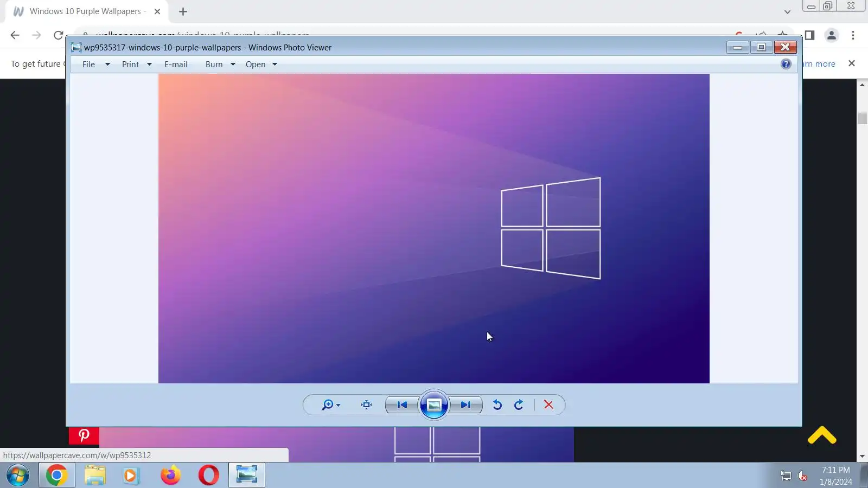Maximize the Photo Viewer window
The width and height of the screenshot is (868, 488).
[x=761, y=47]
